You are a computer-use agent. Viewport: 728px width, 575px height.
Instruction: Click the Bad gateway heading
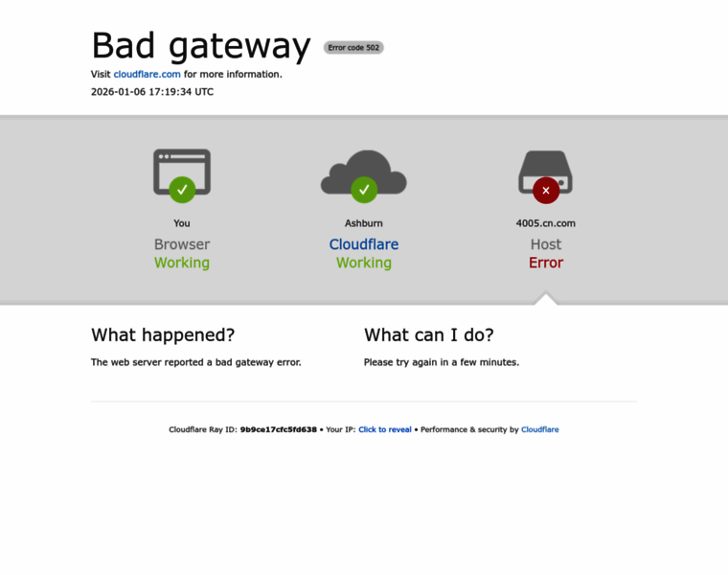tap(201, 46)
